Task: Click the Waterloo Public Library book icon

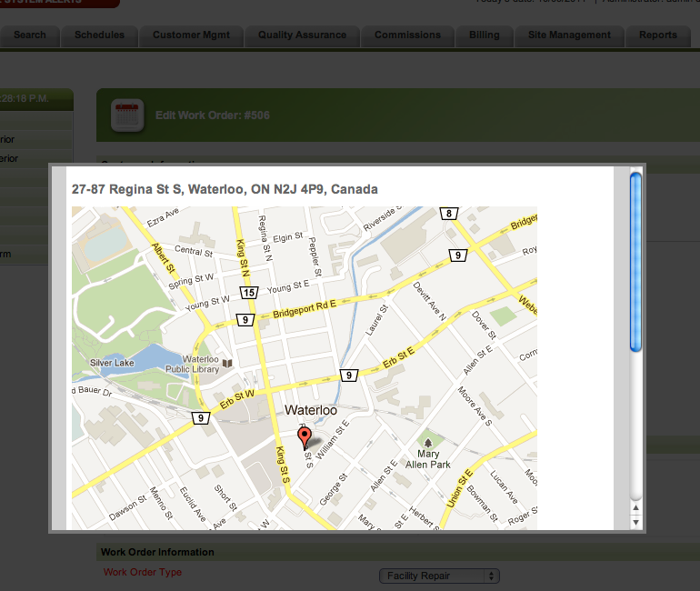Action: [x=227, y=364]
